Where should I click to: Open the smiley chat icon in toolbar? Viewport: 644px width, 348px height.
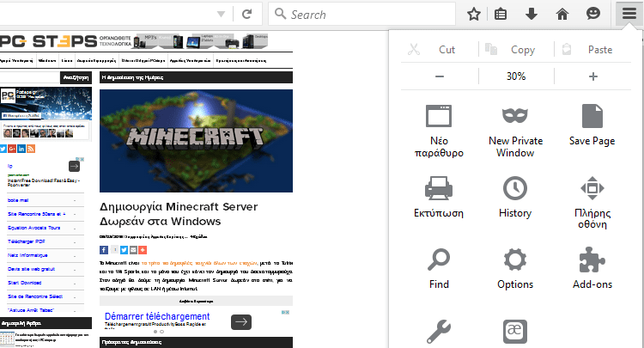coord(592,14)
